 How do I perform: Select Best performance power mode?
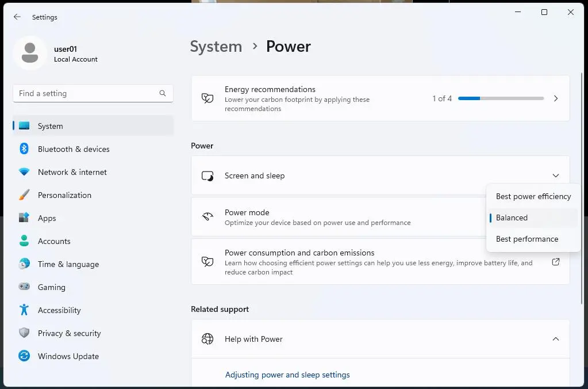coord(533,239)
